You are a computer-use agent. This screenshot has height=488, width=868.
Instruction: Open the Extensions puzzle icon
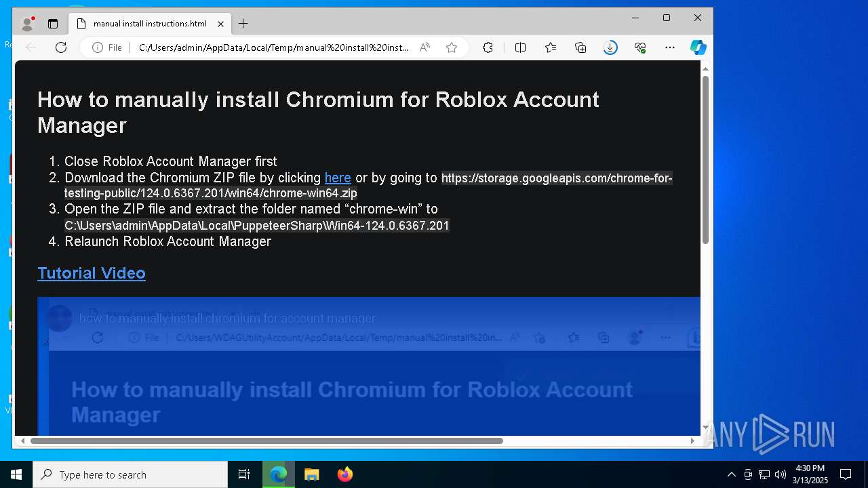(488, 47)
